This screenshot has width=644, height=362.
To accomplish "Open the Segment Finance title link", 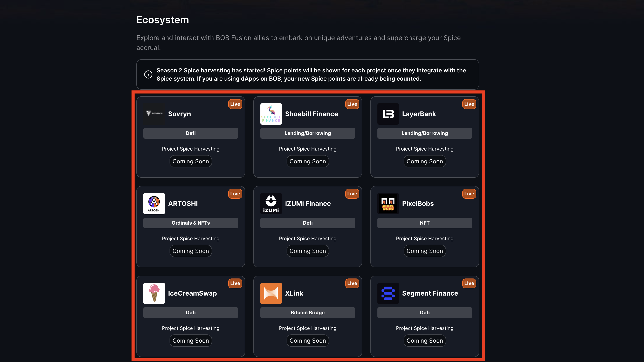I will (x=430, y=293).
